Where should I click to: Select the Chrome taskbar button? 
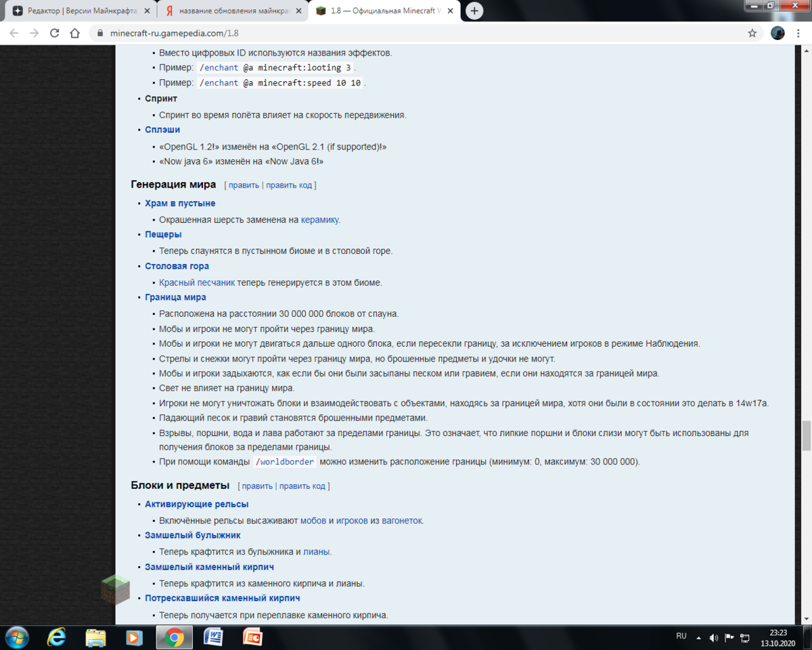click(x=174, y=637)
